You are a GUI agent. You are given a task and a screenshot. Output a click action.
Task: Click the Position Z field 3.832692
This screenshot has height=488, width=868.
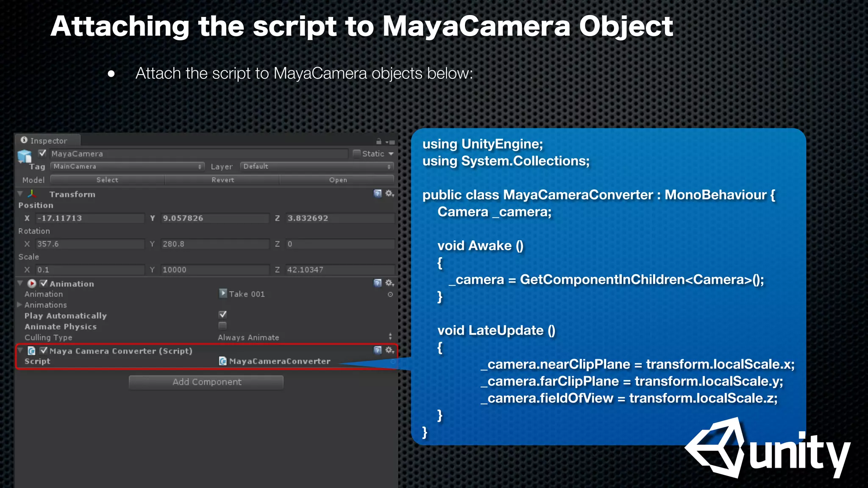pyautogui.click(x=340, y=218)
